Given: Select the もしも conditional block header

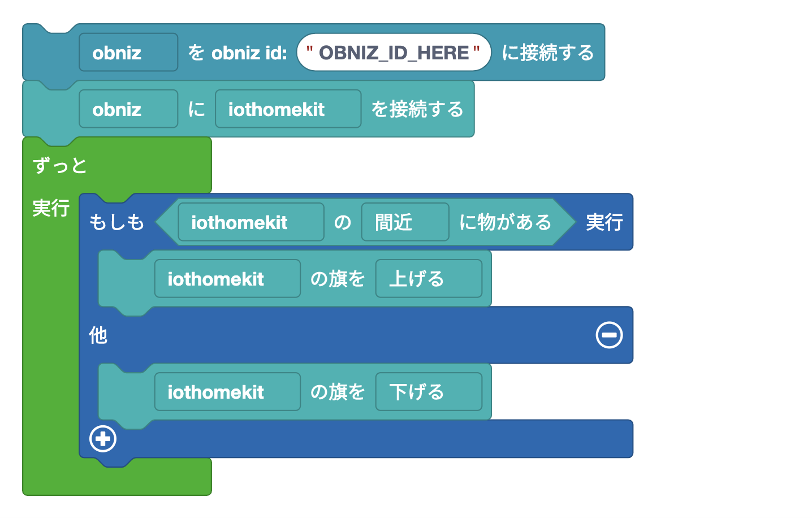Looking at the screenshot, I should coord(117,222).
